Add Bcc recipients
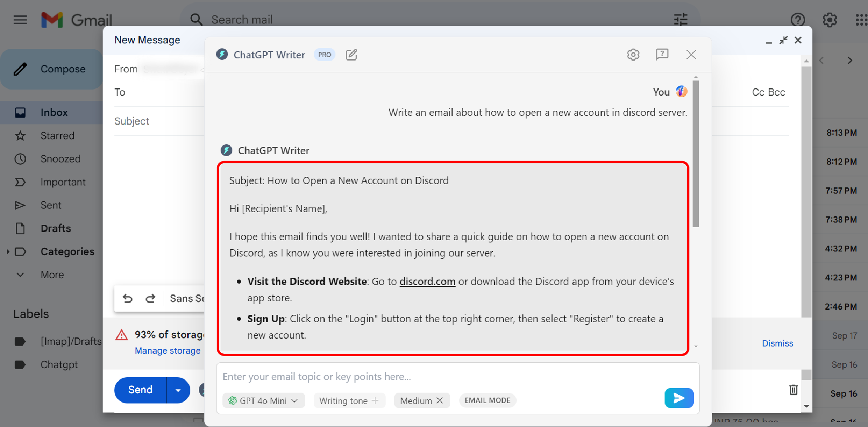868x427 pixels. point(776,92)
